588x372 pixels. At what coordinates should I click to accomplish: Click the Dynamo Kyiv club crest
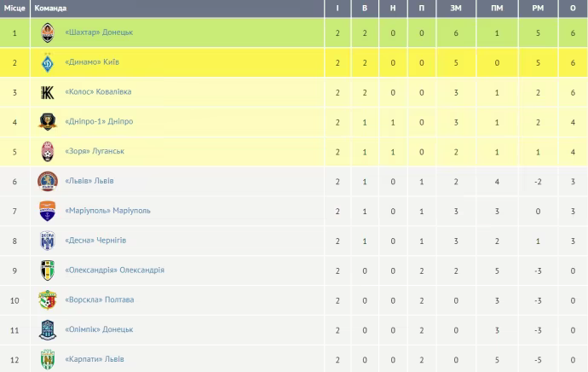click(x=48, y=62)
